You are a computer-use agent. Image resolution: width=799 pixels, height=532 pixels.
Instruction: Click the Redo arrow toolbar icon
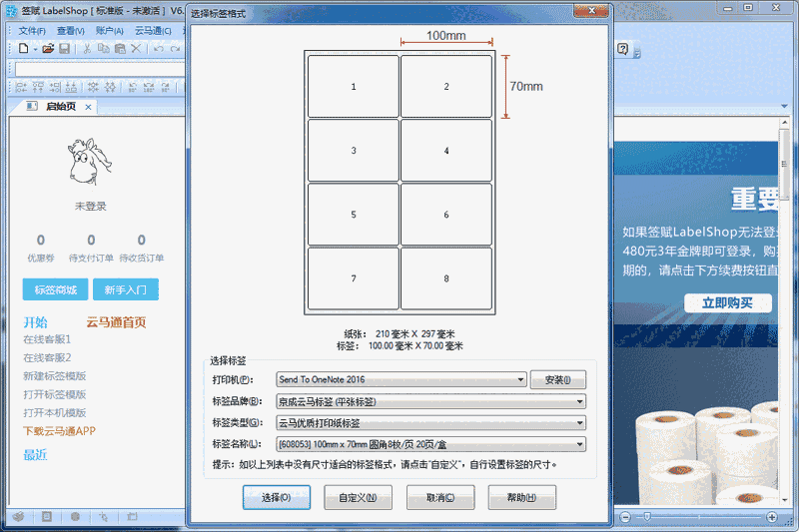[175, 49]
